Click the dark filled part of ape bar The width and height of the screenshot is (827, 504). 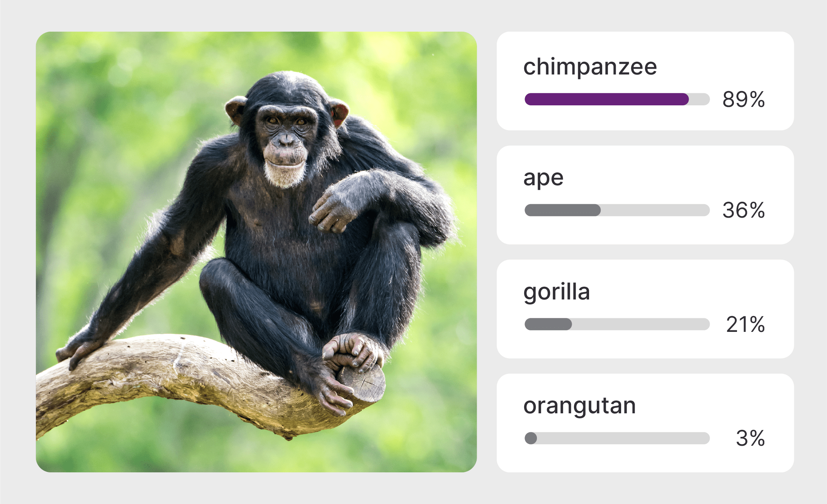coord(562,210)
